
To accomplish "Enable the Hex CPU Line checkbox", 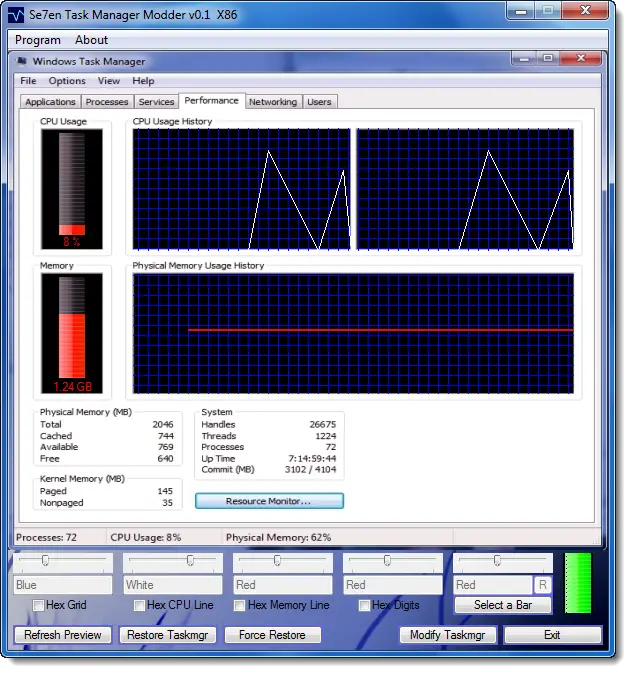I will coord(139,606).
